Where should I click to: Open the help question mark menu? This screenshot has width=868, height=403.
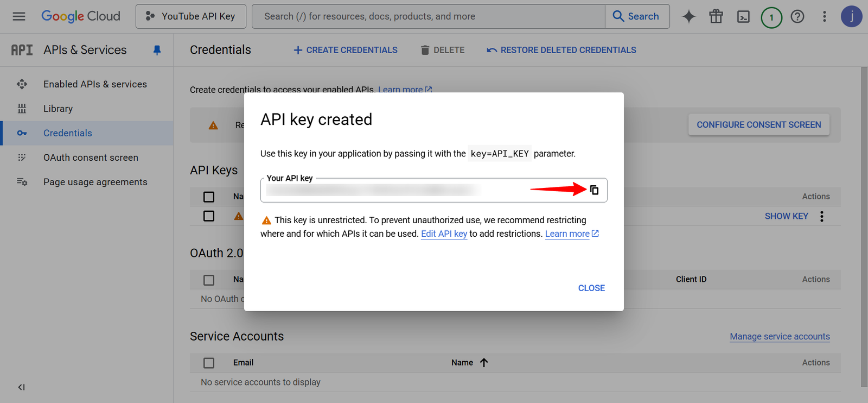coord(797,17)
